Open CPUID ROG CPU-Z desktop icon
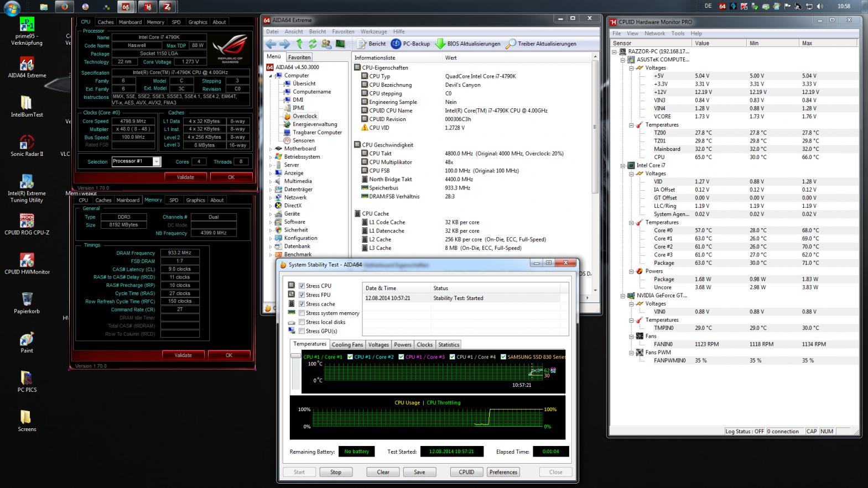The image size is (868, 488). [x=27, y=224]
